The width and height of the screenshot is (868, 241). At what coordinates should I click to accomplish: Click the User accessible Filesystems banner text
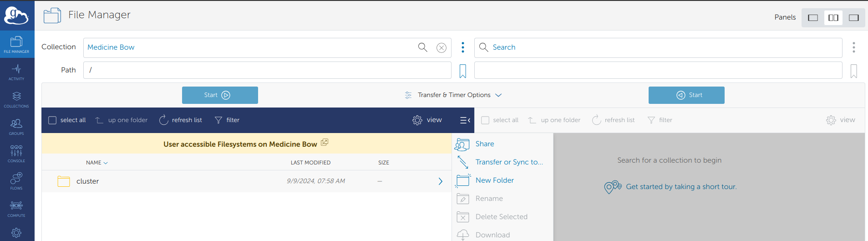coord(240,144)
